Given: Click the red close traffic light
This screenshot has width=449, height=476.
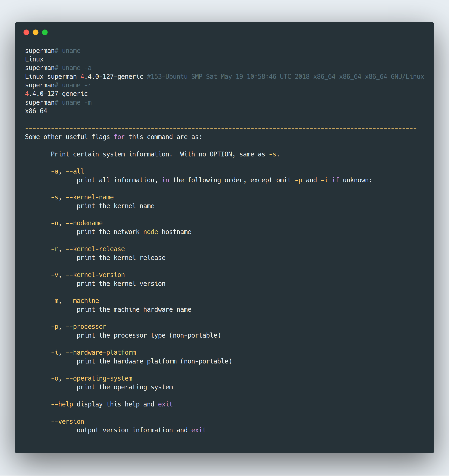Looking at the screenshot, I should (26, 32).
